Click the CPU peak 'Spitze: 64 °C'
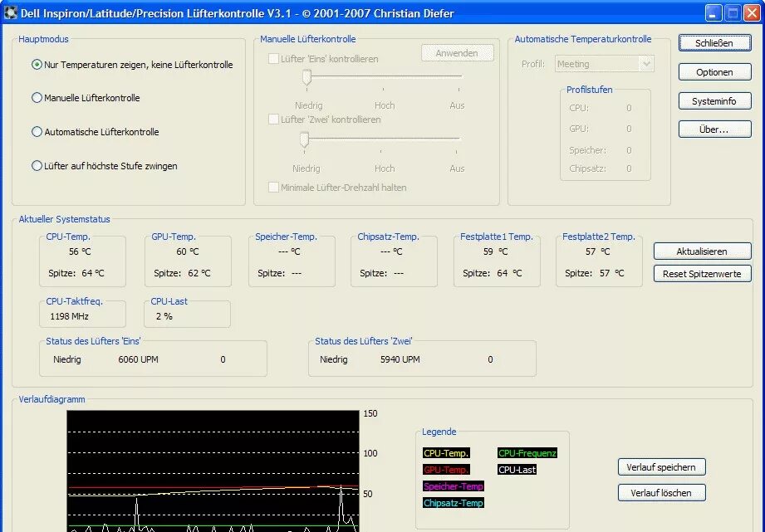 click(x=76, y=273)
